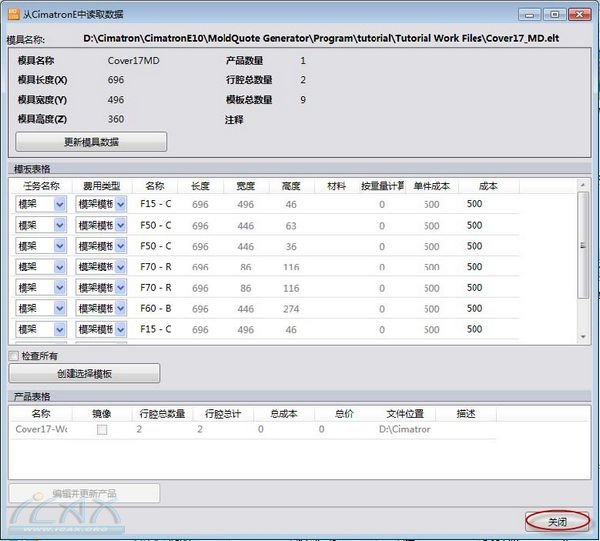Click the template table vertical scrollbar thumb
Viewport: 600px width, 541px height.
click(583, 245)
